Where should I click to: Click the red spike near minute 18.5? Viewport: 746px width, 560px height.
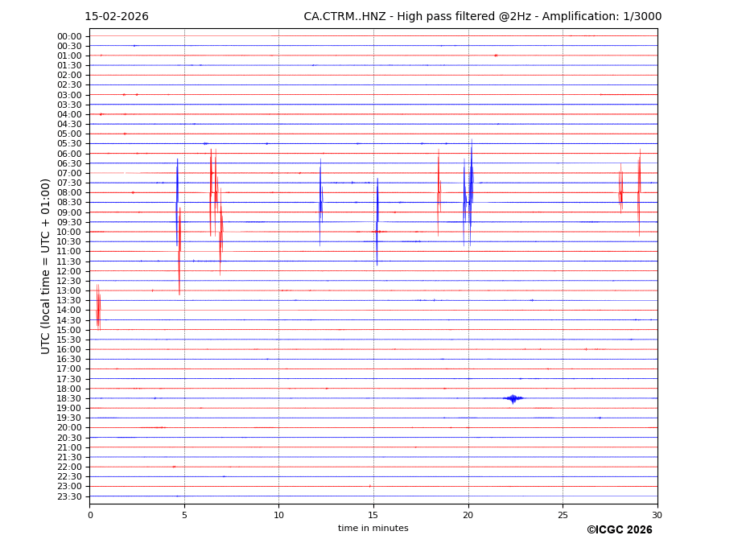(x=439, y=191)
